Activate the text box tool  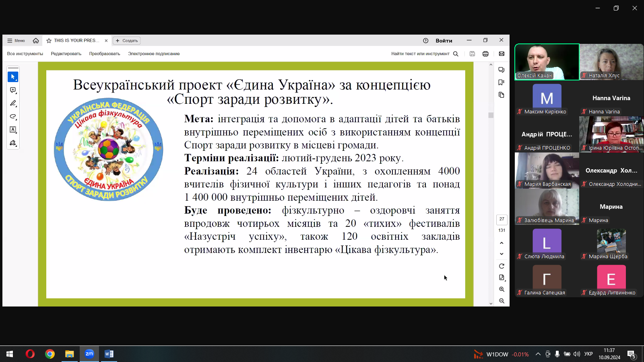pos(13,130)
